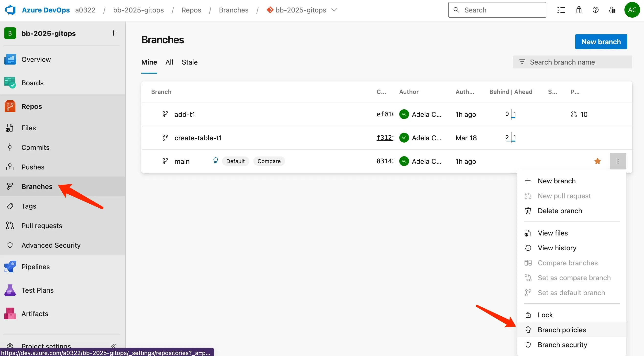The width and height of the screenshot is (644, 356).
Task: Click the New branch button
Action: pos(601,42)
